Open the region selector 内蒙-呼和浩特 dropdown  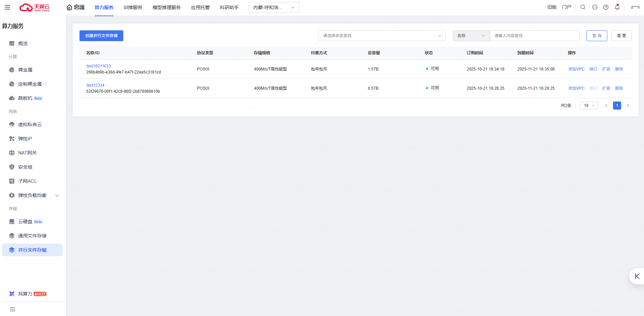pos(274,7)
